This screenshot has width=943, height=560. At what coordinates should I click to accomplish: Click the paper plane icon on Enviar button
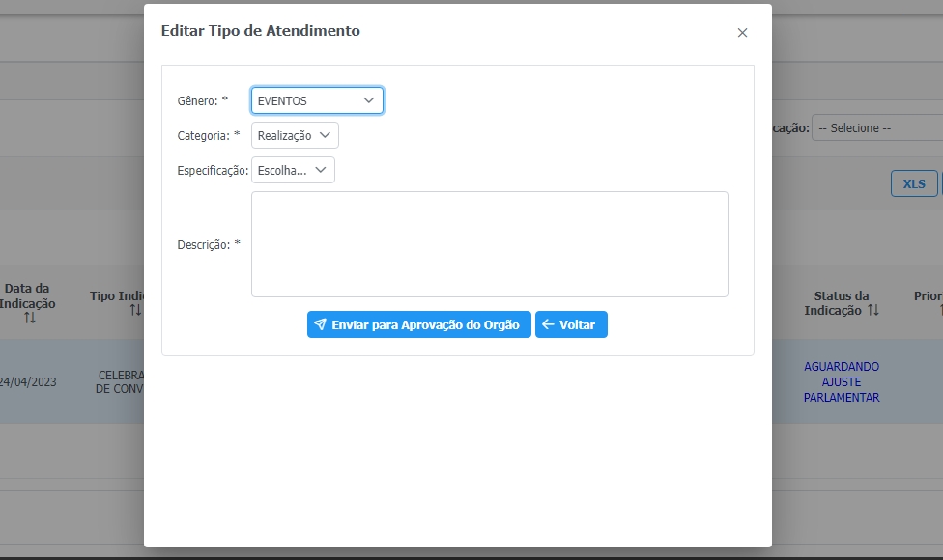(x=320, y=325)
